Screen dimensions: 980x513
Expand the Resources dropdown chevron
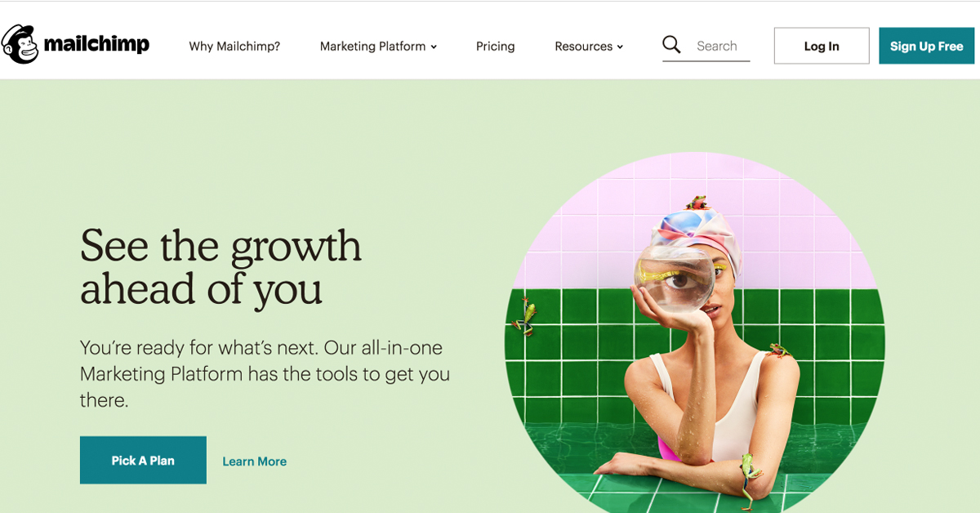coord(620,47)
